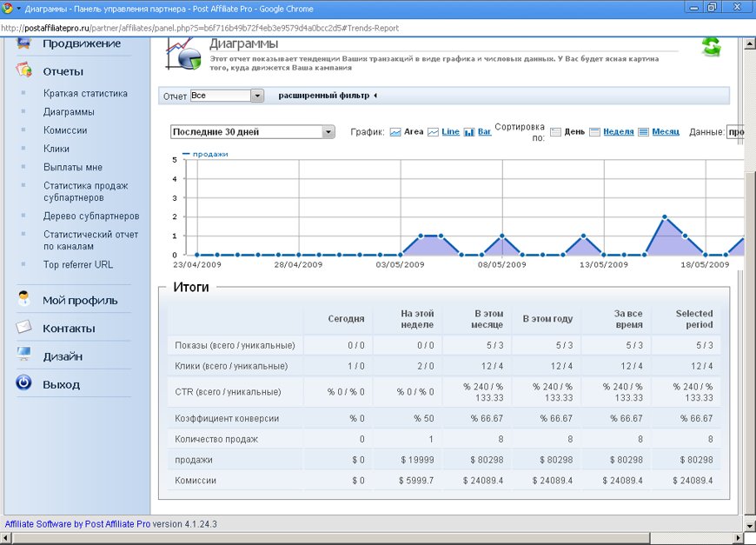Click the Контакты envelope icon
Image resolution: width=756 pixels, height=545 pixels.
coord(24,328)
